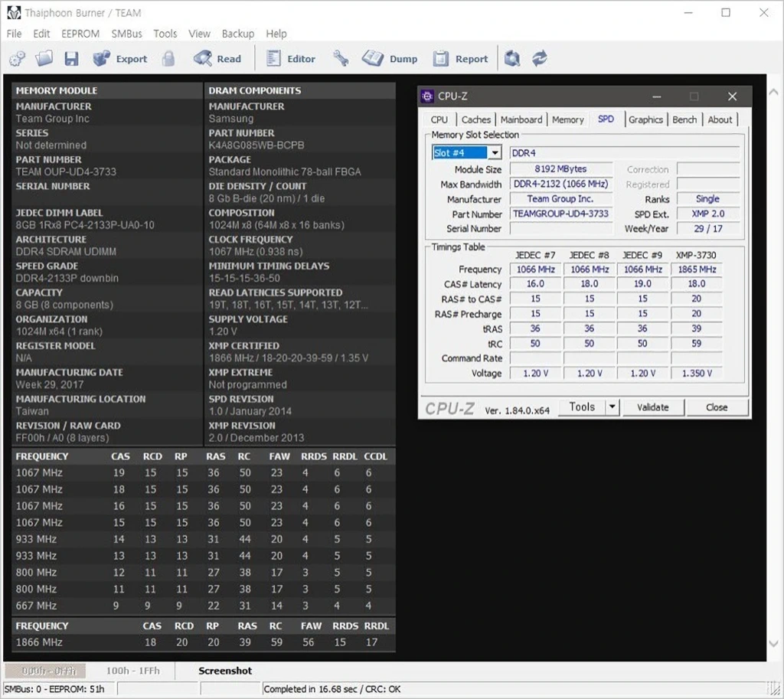
Task: Switch to the Caches tab in CPU-Z
Action: tap(476, 119)
